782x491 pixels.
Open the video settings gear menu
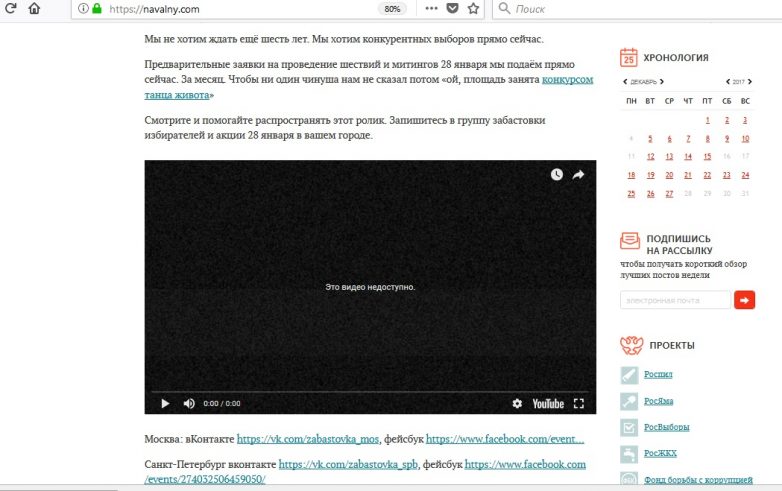click(517, 404)
